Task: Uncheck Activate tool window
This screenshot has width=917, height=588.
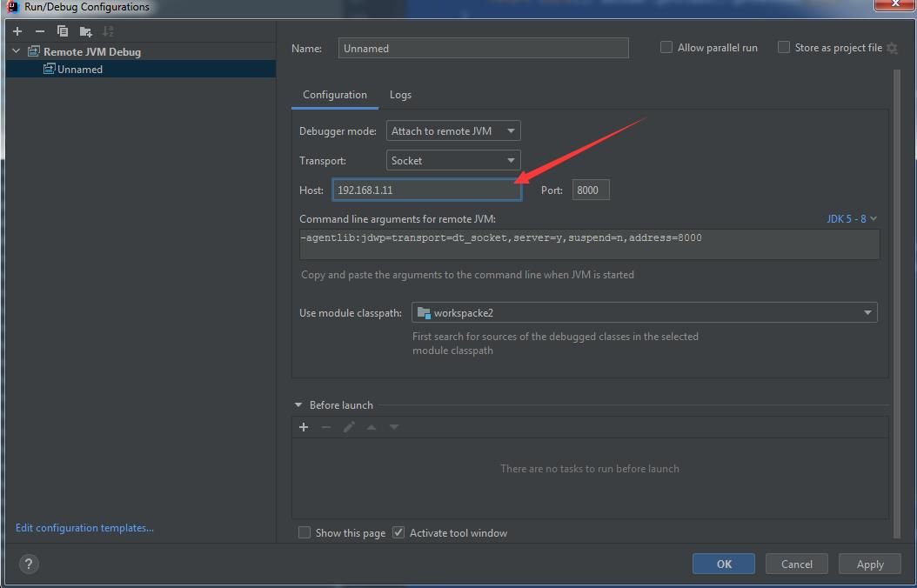Action: coord(398,532)
